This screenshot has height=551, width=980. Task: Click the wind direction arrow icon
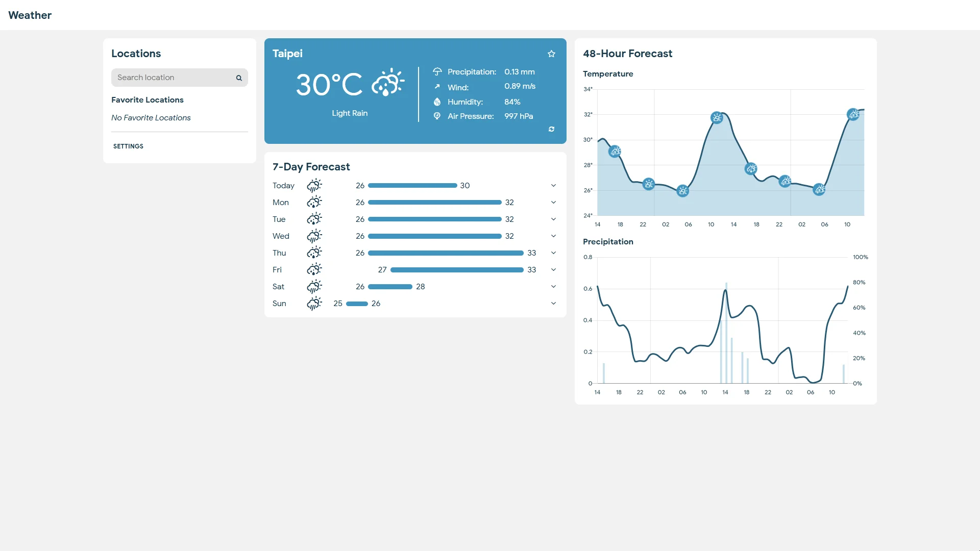(x=437, y=87)
